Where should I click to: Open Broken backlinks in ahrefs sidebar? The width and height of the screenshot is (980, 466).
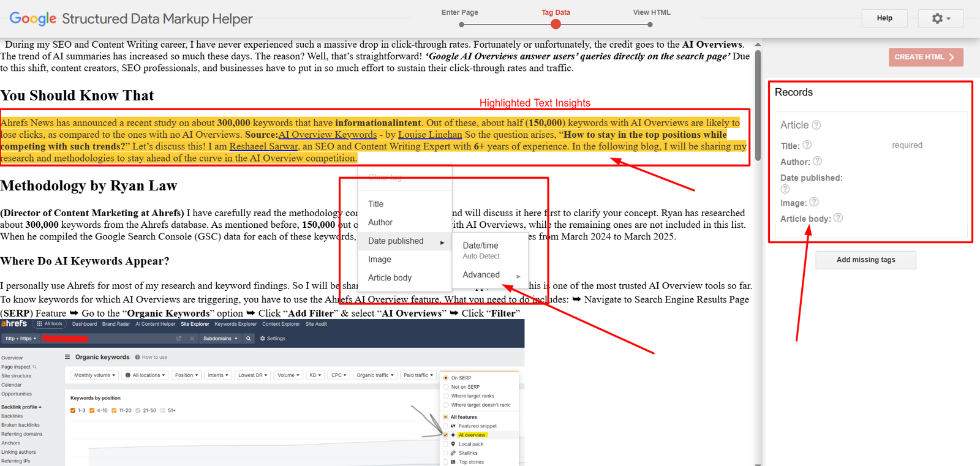[20, 425]
